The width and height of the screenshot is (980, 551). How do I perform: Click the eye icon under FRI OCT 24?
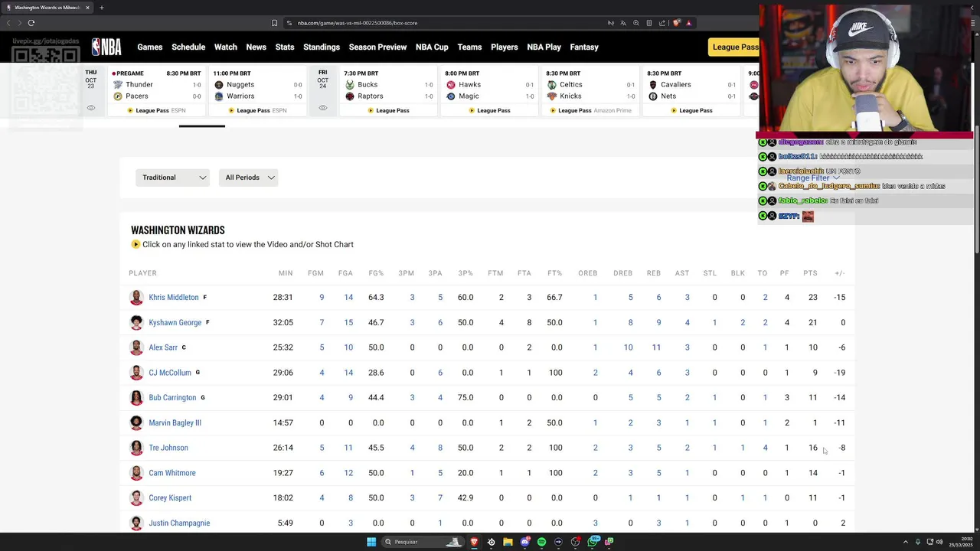pos(322,108)
